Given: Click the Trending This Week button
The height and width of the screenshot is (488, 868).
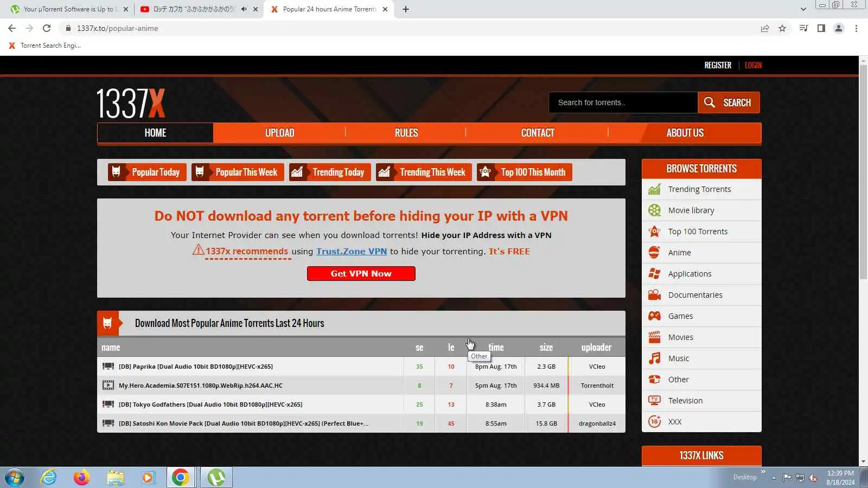Looking at the screenshot, I should coord(424,172).
